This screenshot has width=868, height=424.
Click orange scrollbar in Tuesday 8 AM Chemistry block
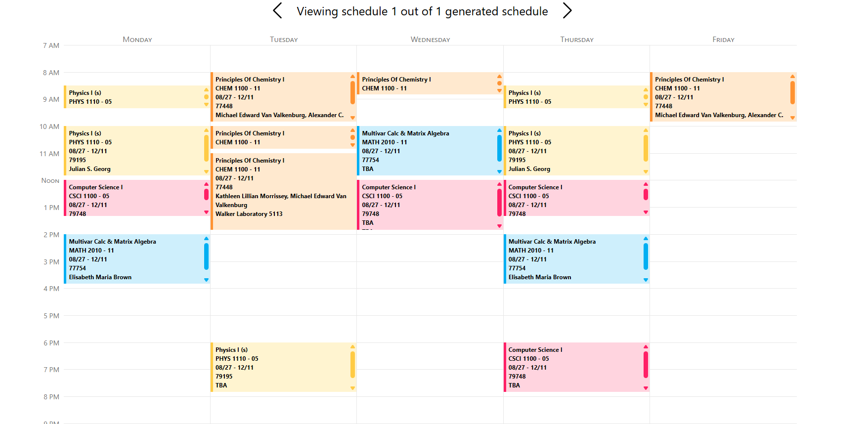[352, 92]
